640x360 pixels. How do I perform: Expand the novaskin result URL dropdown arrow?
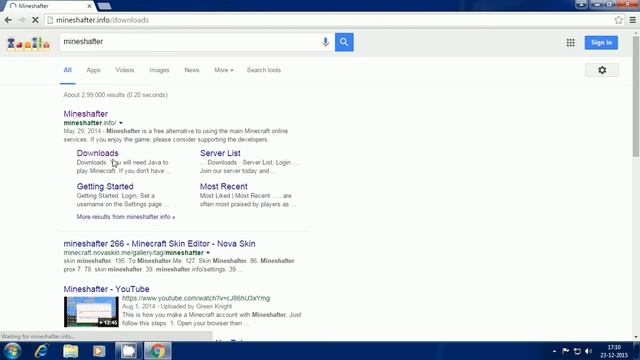coord(208,253)
